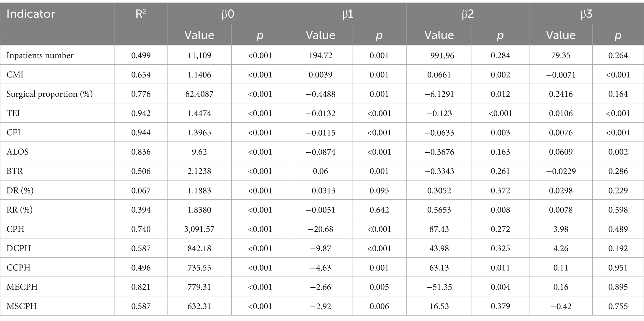The height and width of the screenshot is (321, 644).
Task: Select the −991.96 value cell
Action: [x=439, y=55]
